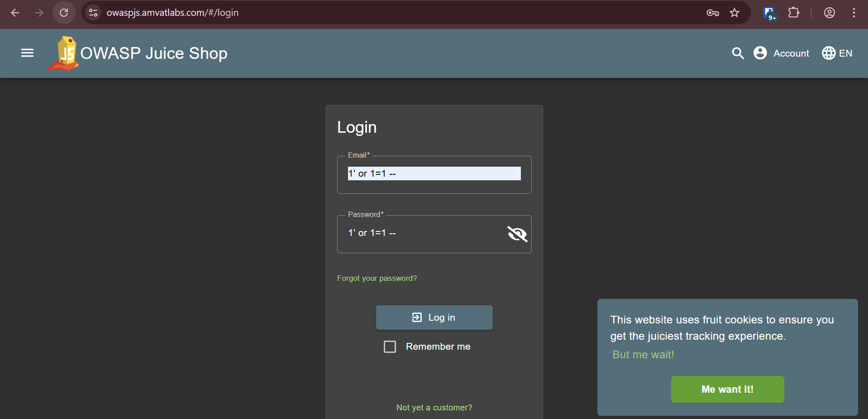Click the OWASP Juice Shop logo
868x419 pixels.
coord(64,53)
